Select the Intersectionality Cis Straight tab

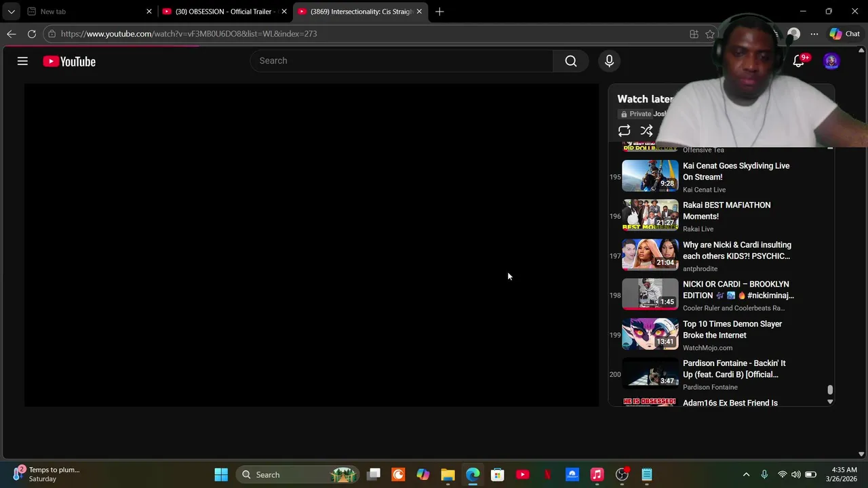pos(360,12)
